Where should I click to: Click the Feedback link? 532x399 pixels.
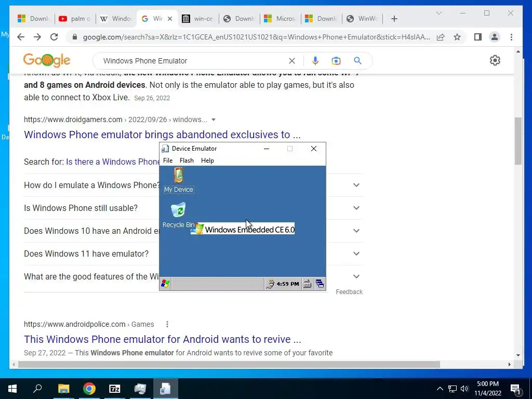349,292
